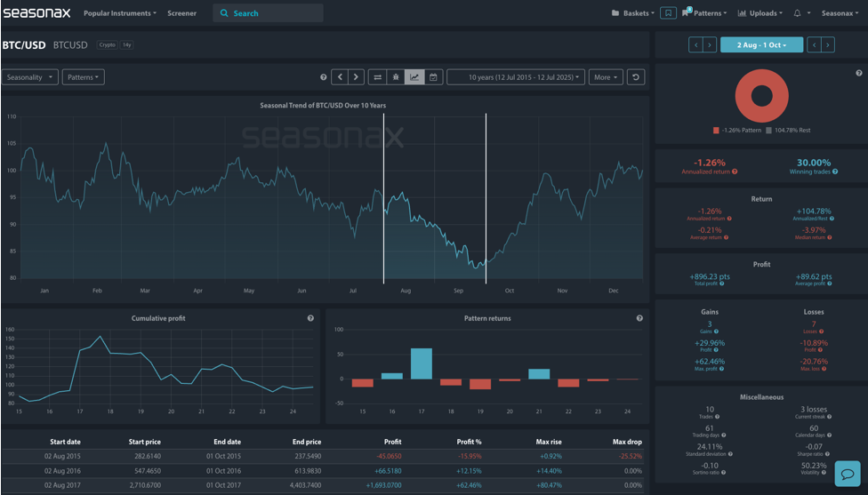Go to the Screener page
Viewport: 868px width, 495px height.
[x=182, y=13]
